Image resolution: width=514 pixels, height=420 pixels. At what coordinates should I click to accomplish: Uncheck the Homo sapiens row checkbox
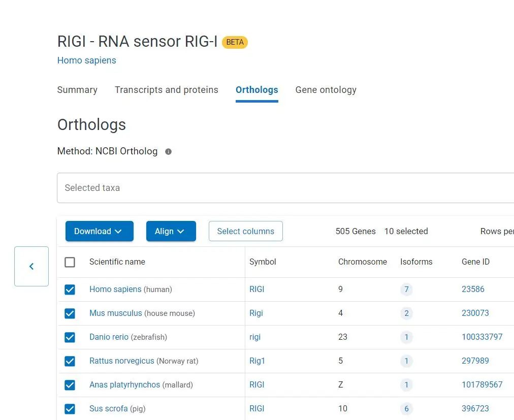pos(70,289)
